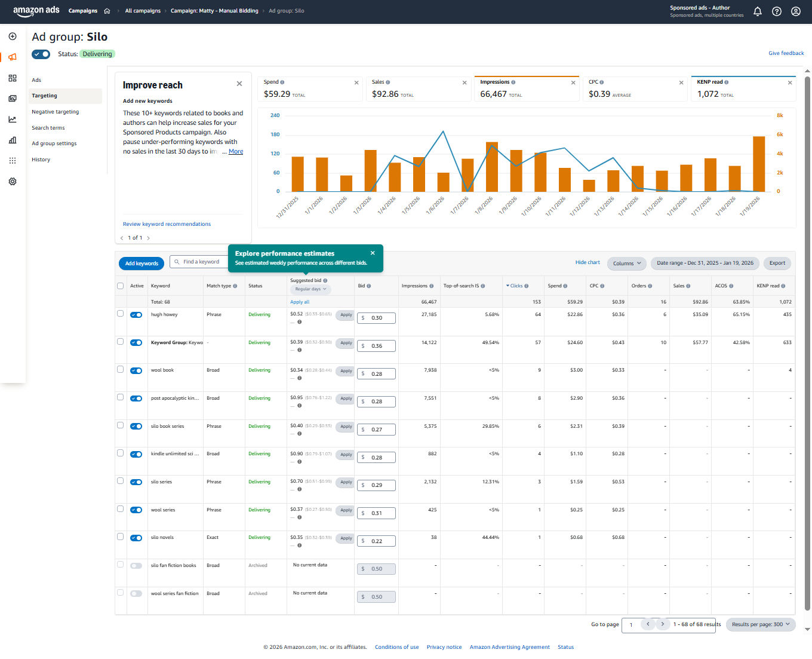Open Negative targeting in left menu
This screenshot has height=659, width=812.
55,112
